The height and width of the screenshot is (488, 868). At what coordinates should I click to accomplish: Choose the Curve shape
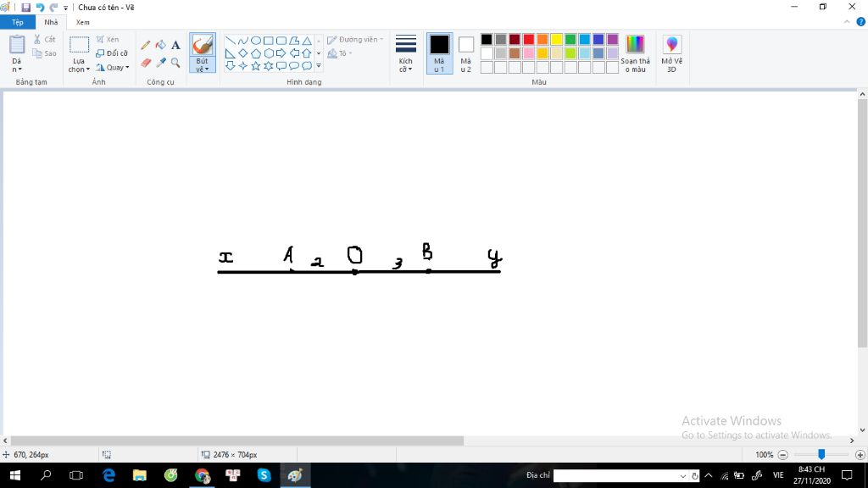point(243,41)
